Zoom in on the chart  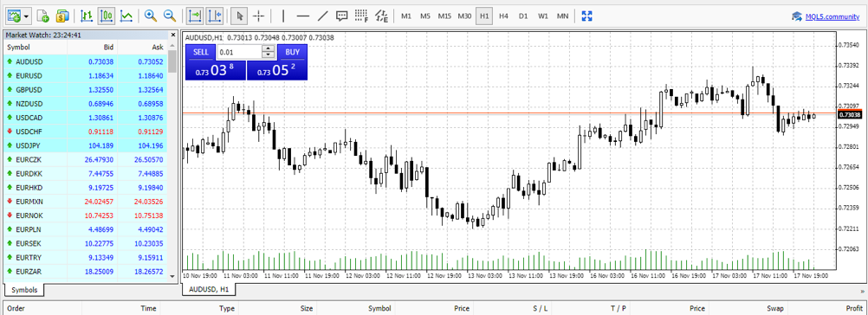[x=150, y=16]
